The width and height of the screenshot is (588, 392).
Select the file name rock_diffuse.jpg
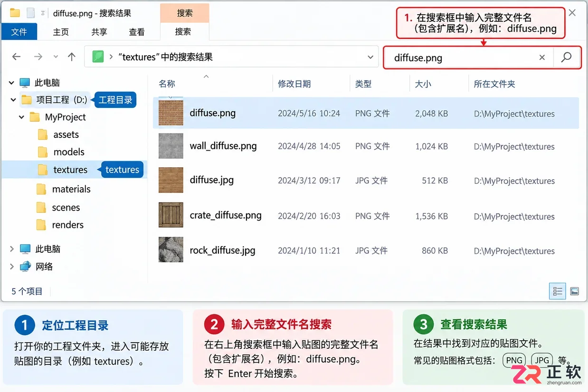coord(222,250)
